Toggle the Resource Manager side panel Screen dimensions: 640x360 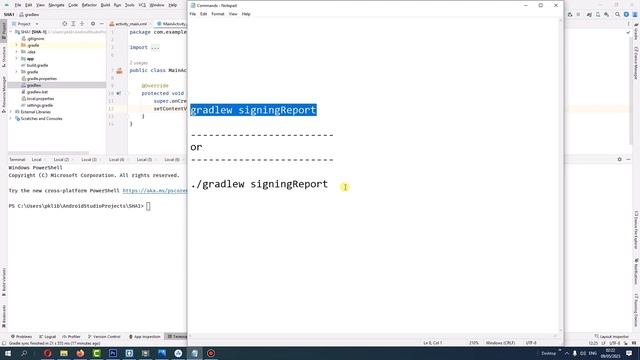coord(4,94)
